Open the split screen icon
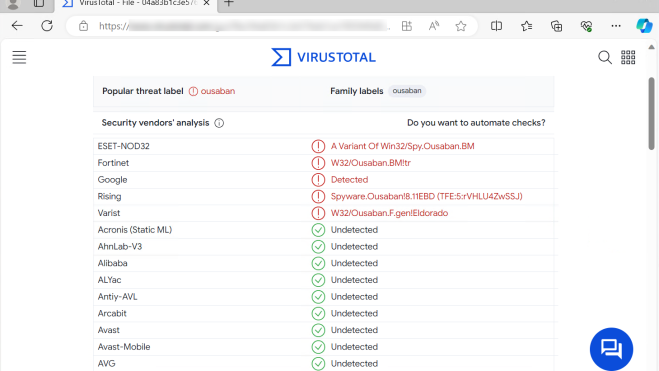Screen dimensions: 659x371 click(496, 26)
